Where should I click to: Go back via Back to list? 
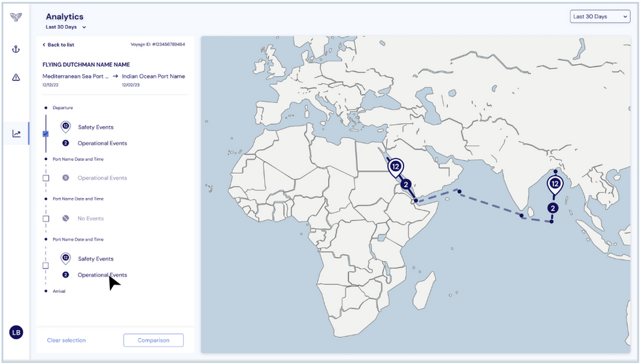coord(58,44)
